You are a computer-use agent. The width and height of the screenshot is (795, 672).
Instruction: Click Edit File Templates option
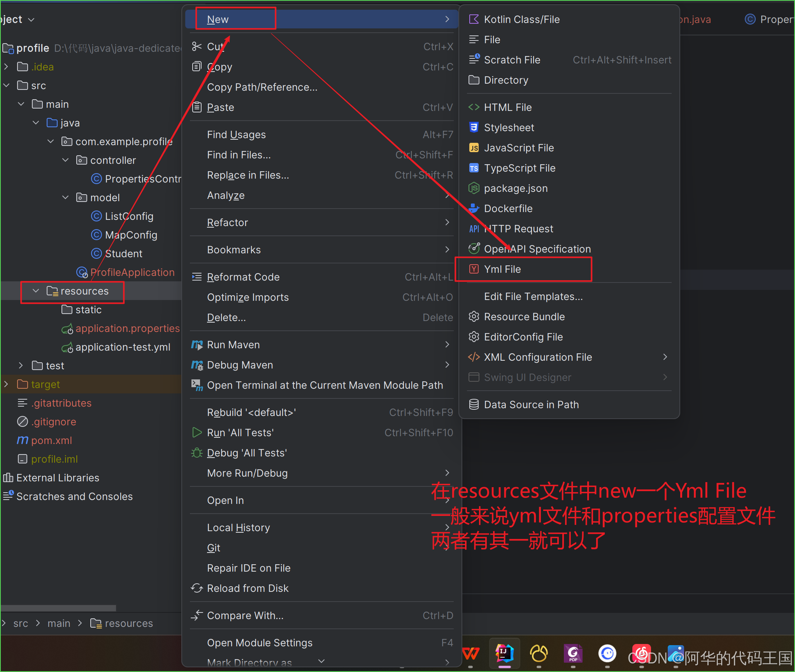(x=533, y=297)
